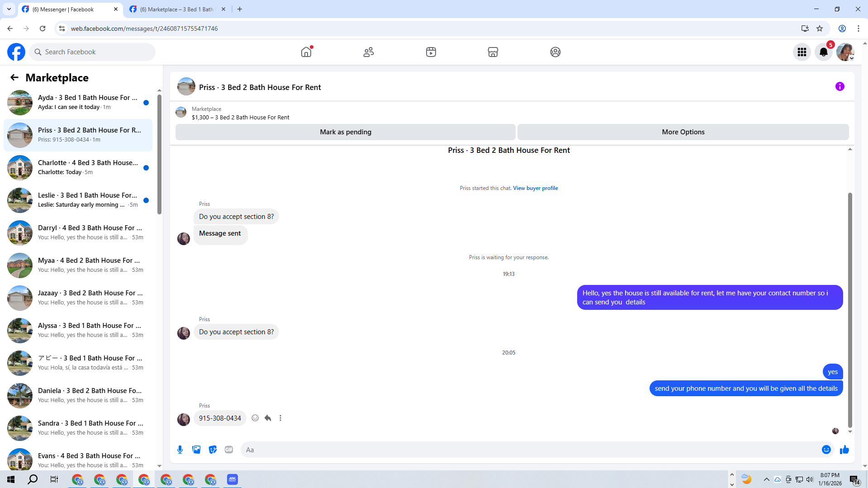Click the choose sticker icon

(x=213, y=450)
